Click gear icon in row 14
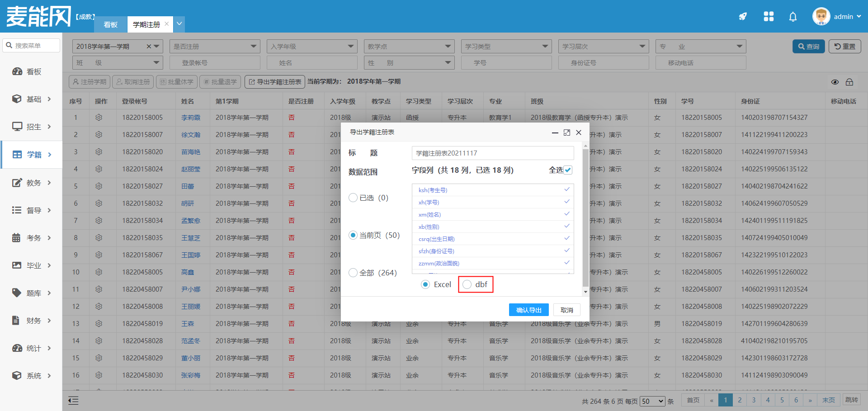 (x=99, y=341)
